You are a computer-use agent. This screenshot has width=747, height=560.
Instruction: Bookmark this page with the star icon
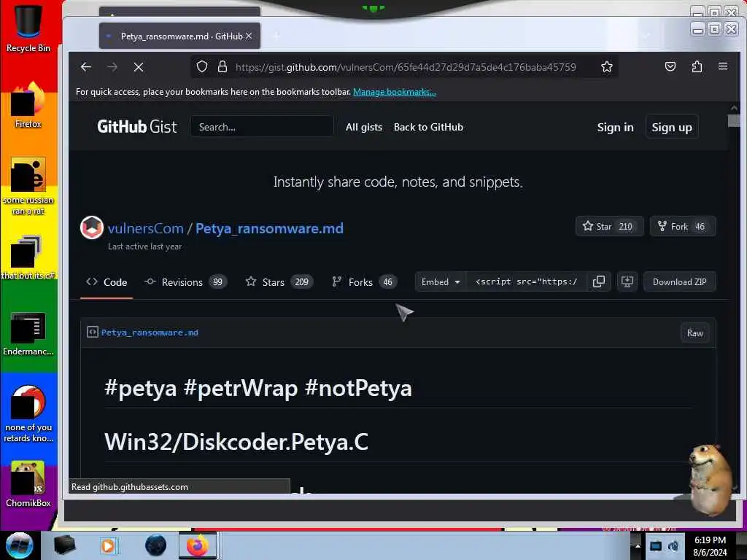tap(606, 66)
